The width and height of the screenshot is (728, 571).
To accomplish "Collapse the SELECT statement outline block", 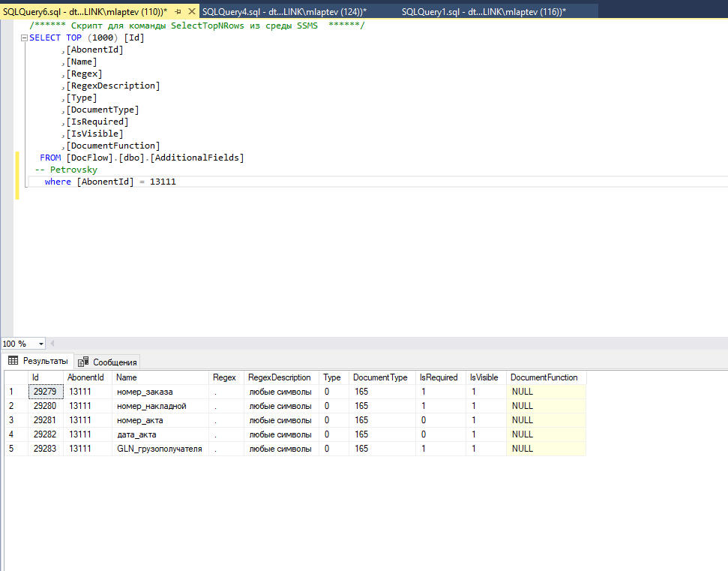I will point(24,38).
